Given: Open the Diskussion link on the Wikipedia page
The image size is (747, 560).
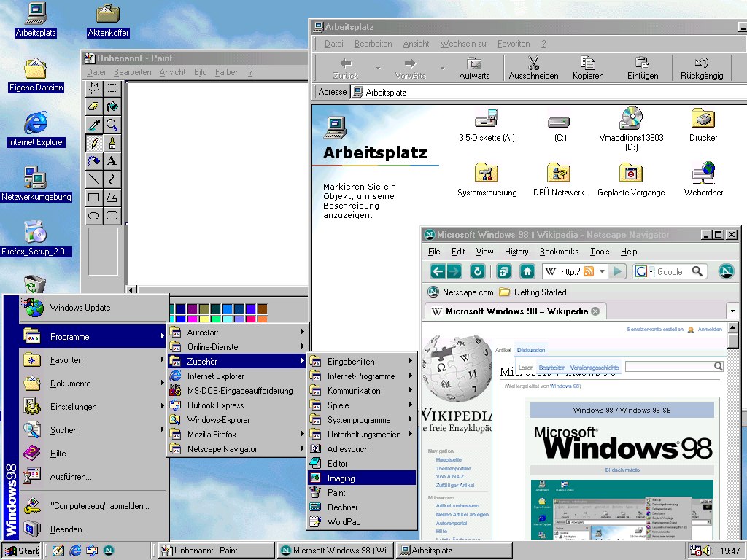Looking at the screenshot, I should tap(530, 350).
